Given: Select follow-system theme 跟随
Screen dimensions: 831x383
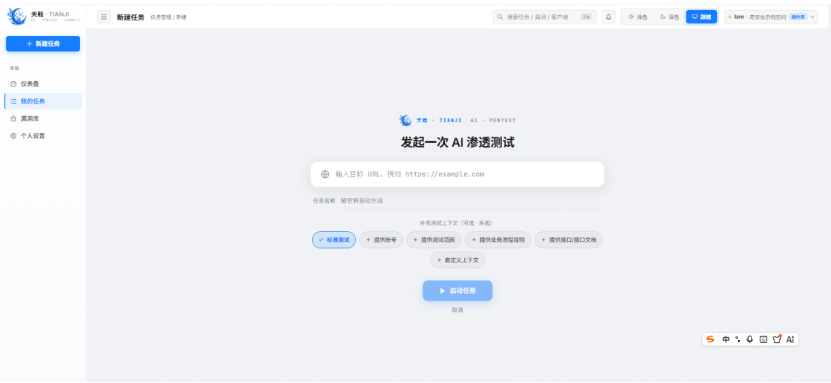Looking at the screenshot, I should point(701,17).
